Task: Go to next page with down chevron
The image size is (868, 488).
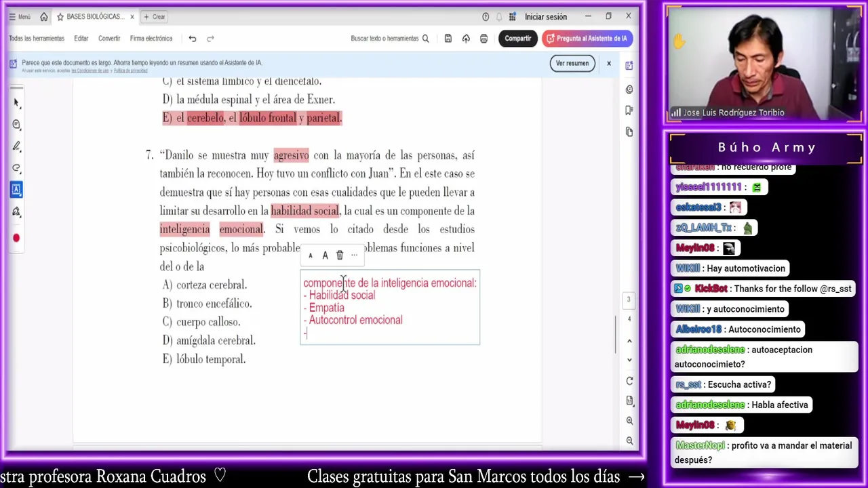Action: [x=629, y=360]
